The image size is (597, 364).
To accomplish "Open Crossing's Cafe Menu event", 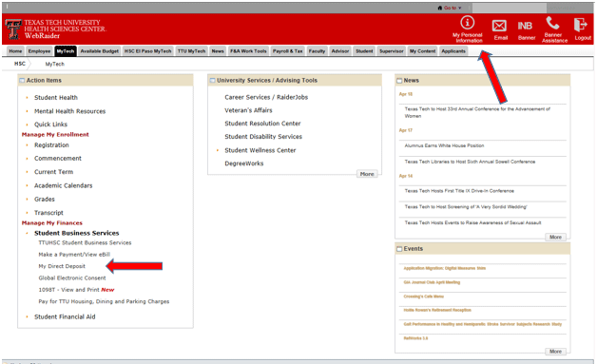I will pos(424,297).
